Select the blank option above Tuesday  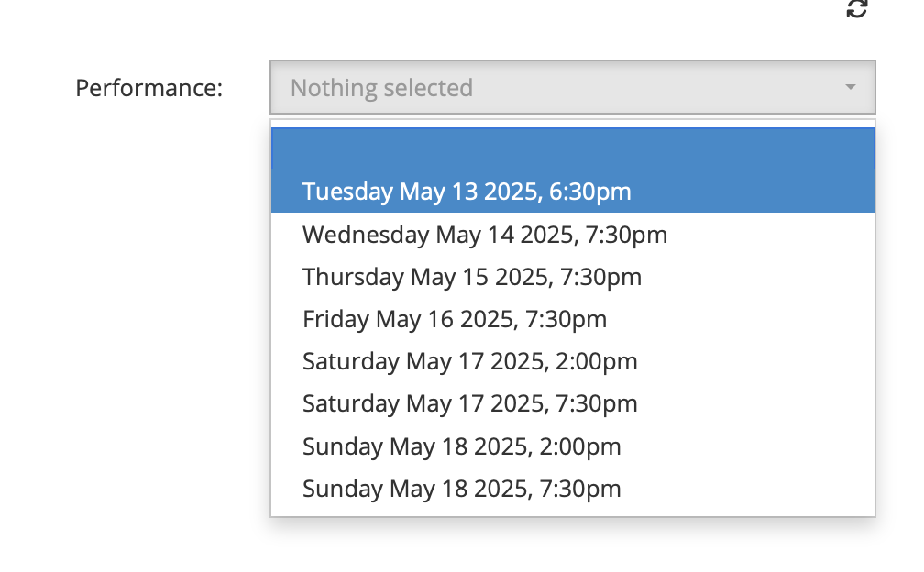pyautogui.click(x=572, y=149)
